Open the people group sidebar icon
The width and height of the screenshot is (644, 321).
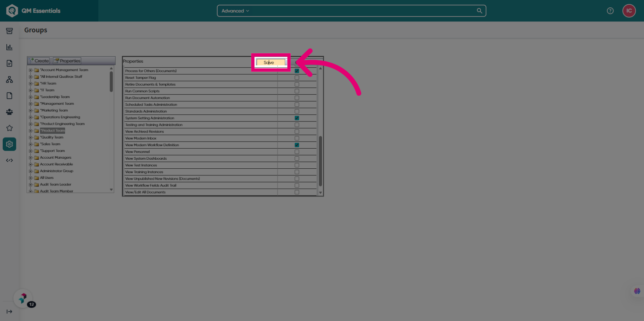[x=9, y=112]
